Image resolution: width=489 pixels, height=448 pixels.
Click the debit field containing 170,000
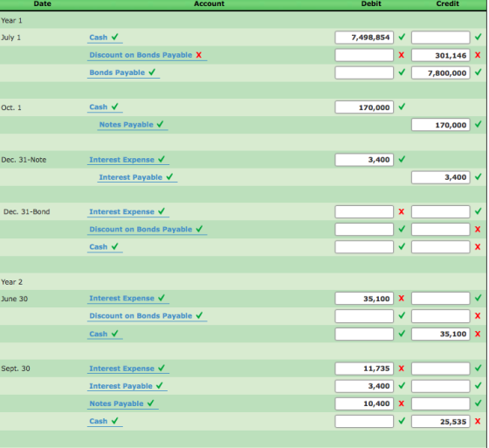364,107
